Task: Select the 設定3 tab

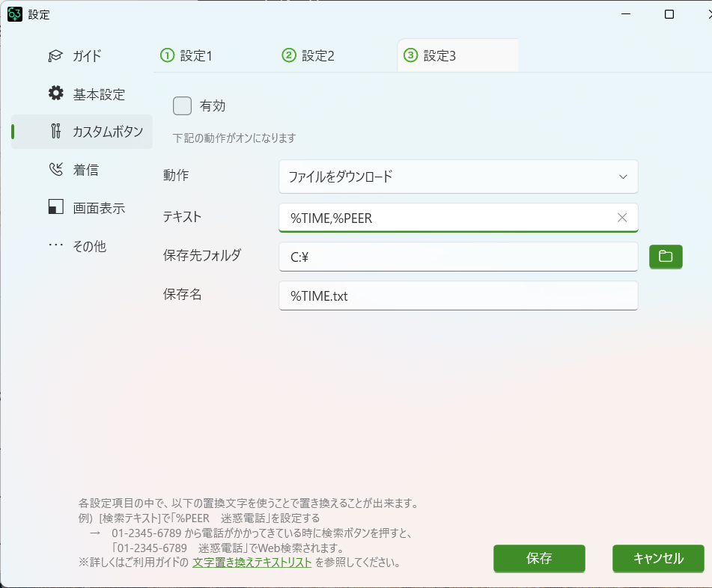Action: [x=430, y=56]
